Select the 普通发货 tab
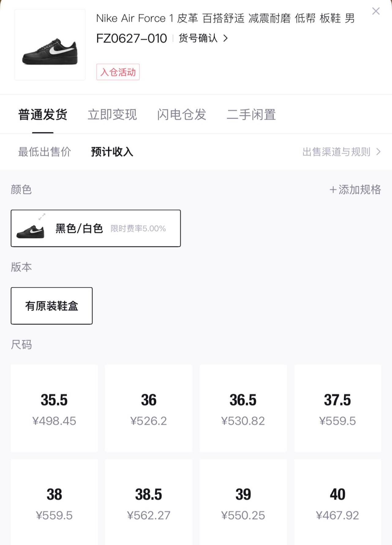392x545 pixels. coord(43,115)
